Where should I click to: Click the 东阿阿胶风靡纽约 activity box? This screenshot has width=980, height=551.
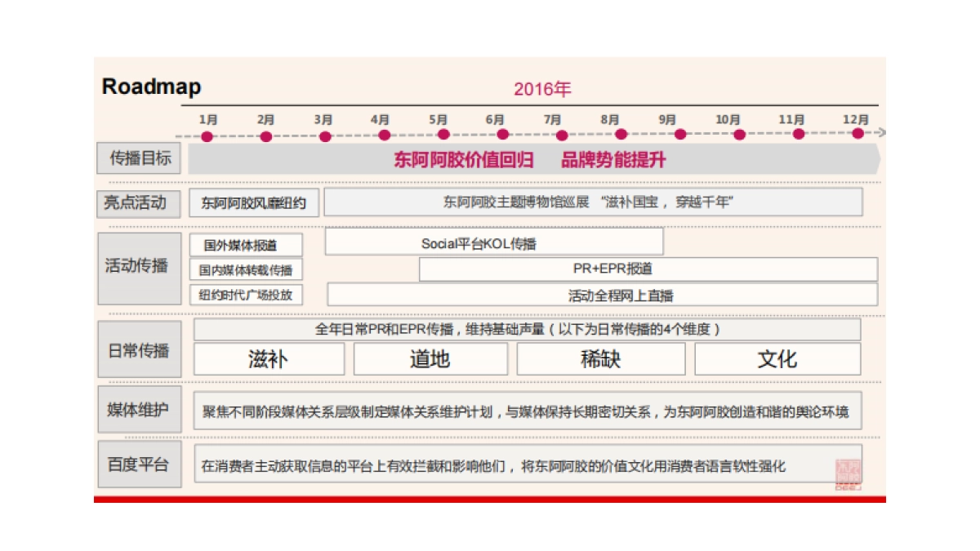pos(253,202)
